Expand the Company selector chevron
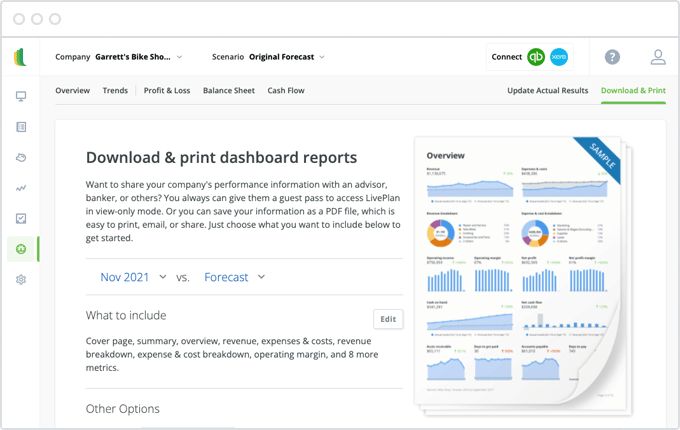The width and height of the screenshot is (680, 430). point(180,57)
